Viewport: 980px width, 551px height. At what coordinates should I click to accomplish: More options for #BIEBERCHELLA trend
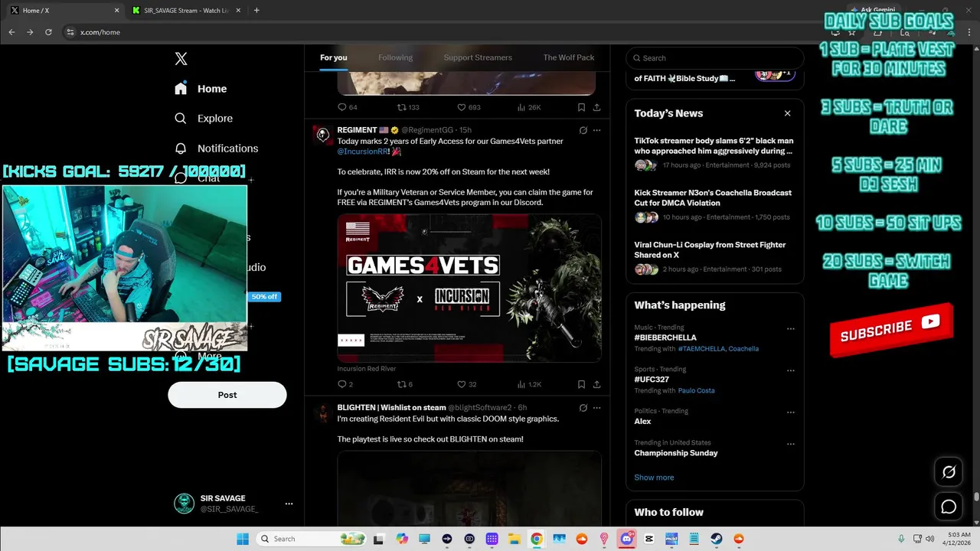(791, 329)
